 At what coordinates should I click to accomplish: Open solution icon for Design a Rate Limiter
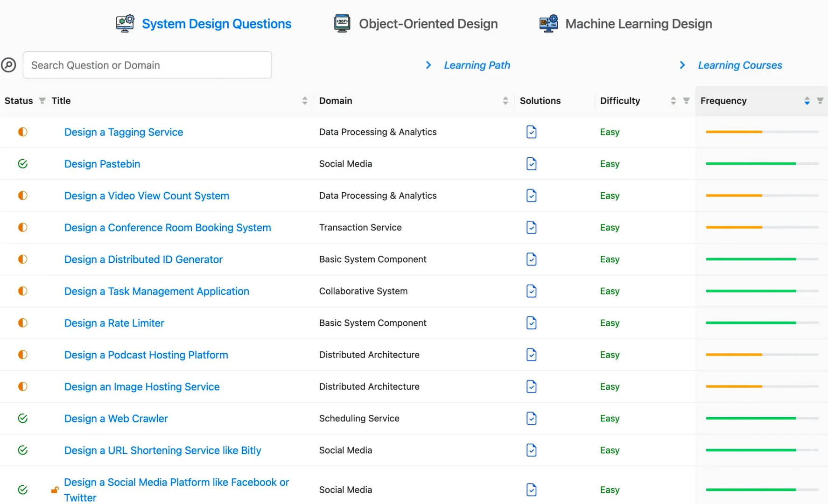(x=531, y=323)
